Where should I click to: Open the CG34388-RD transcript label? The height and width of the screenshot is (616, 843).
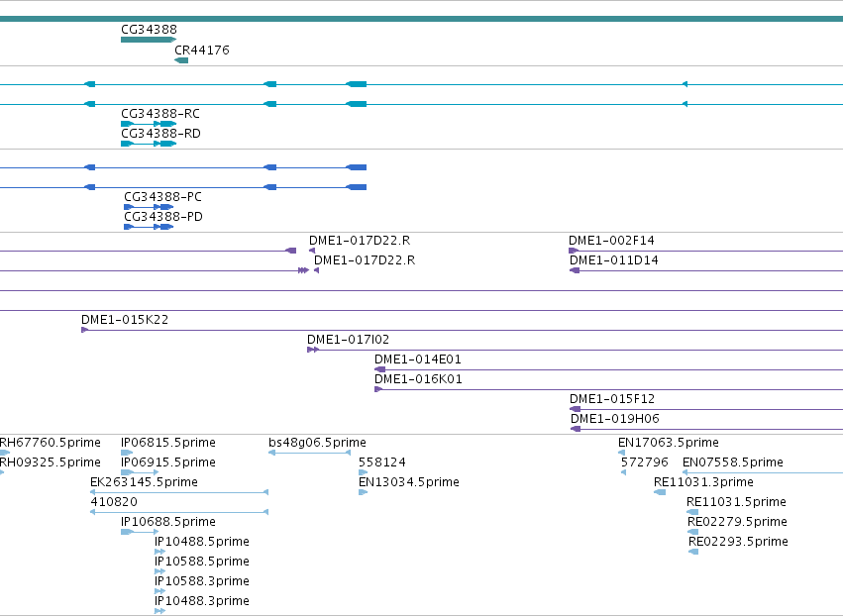[160, 134]
